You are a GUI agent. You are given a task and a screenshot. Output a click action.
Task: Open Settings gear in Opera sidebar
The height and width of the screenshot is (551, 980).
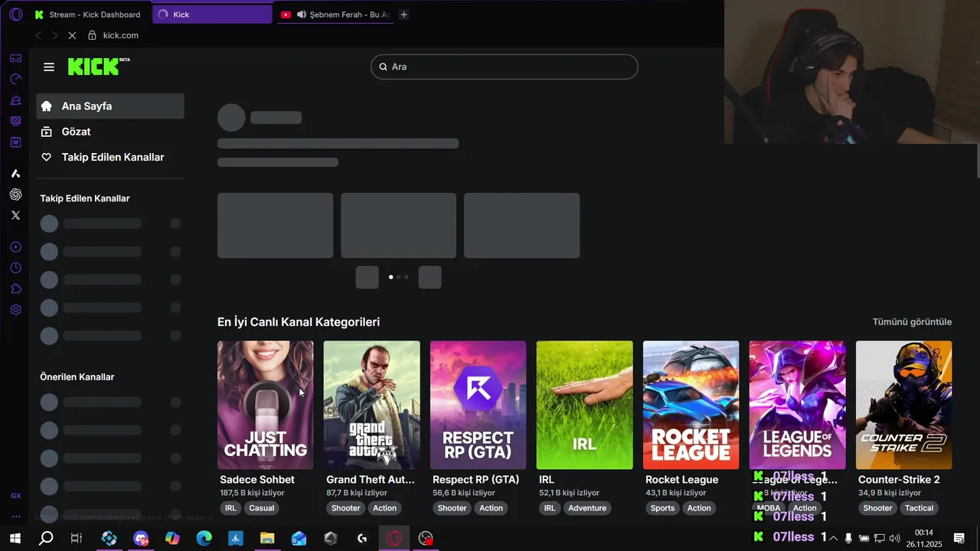(x=15, y=310)
